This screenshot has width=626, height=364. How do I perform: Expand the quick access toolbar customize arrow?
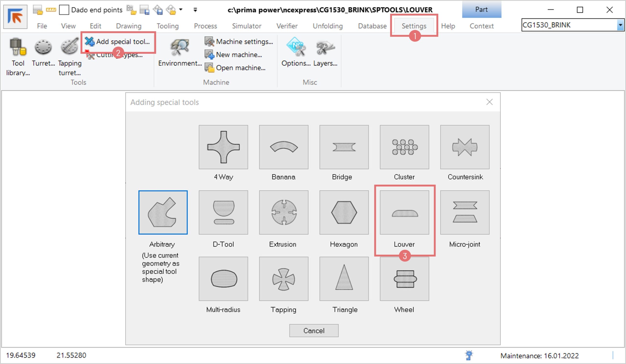pos(195,10)
